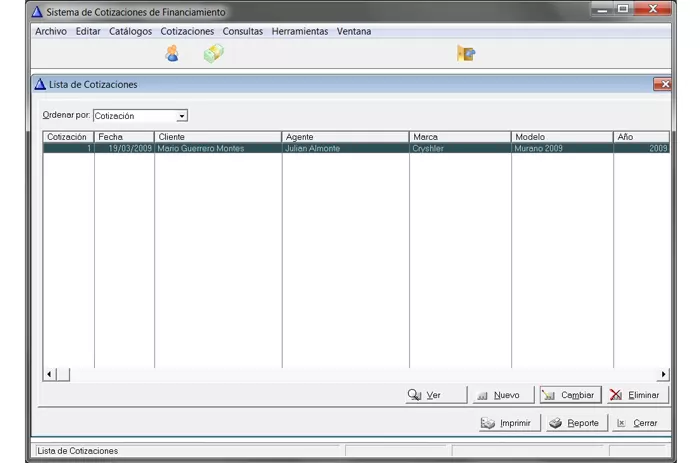Open the Herramientas menu

[x=300, y=31]
